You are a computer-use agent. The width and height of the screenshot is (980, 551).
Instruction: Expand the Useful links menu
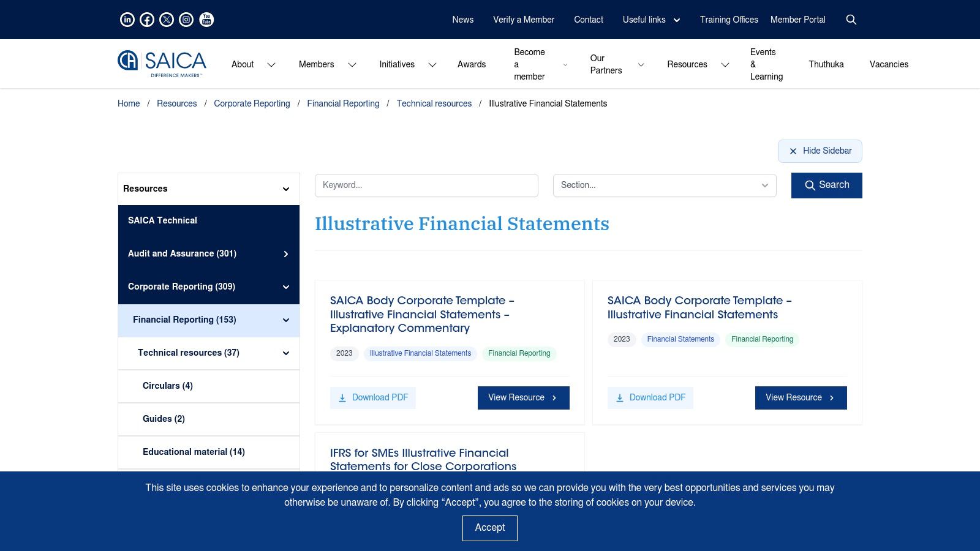(x=676, y=20)
